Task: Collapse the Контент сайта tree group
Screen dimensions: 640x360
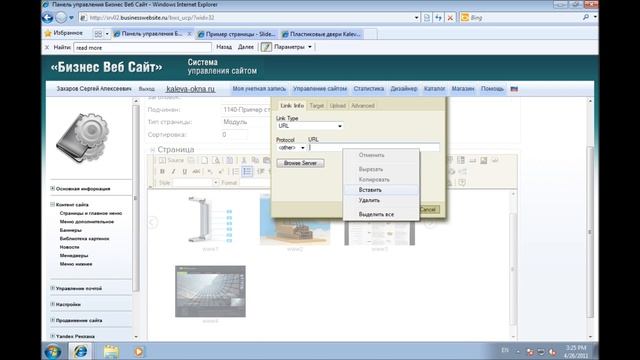Action: click(52, 204)
